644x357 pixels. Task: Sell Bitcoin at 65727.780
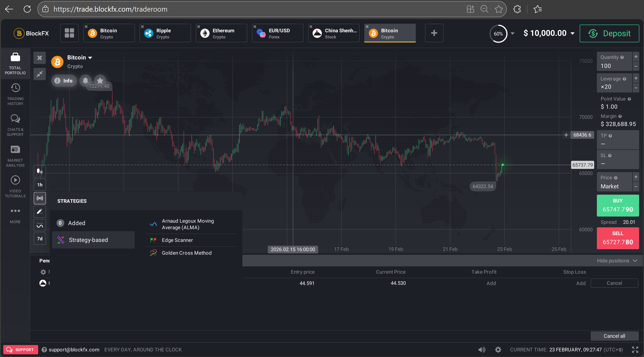coord(618,238)
